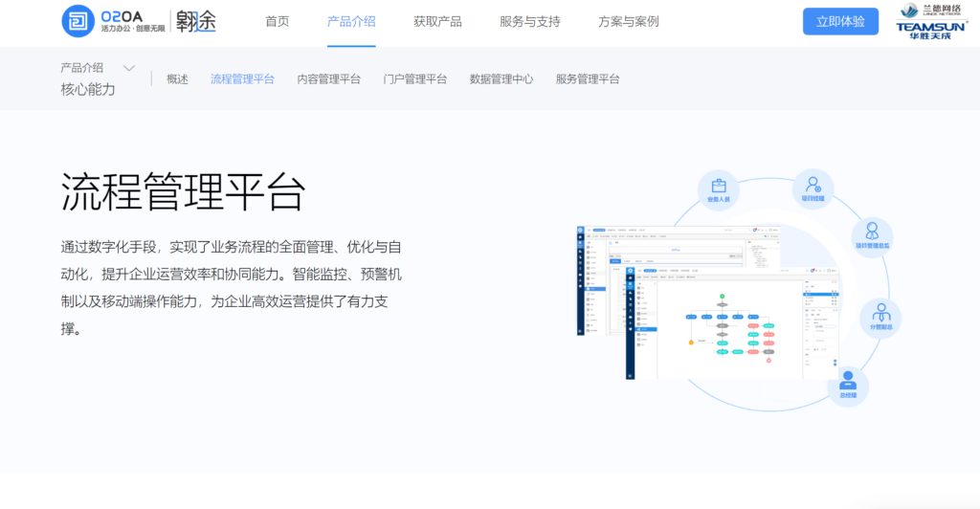Open the 获取产品 menu
This screenshot has width=980, height=509.
coord(437,22)
